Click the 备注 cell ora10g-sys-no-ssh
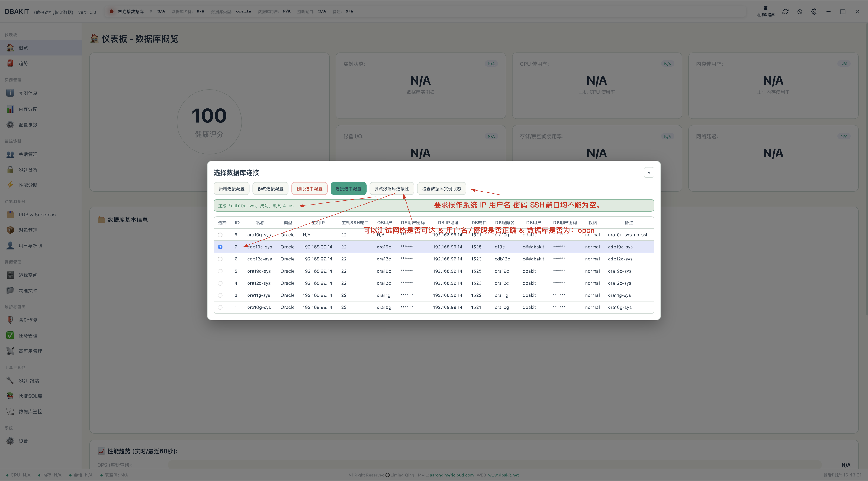The height and width of the screenshot is (481, 868). click(628, 234)
